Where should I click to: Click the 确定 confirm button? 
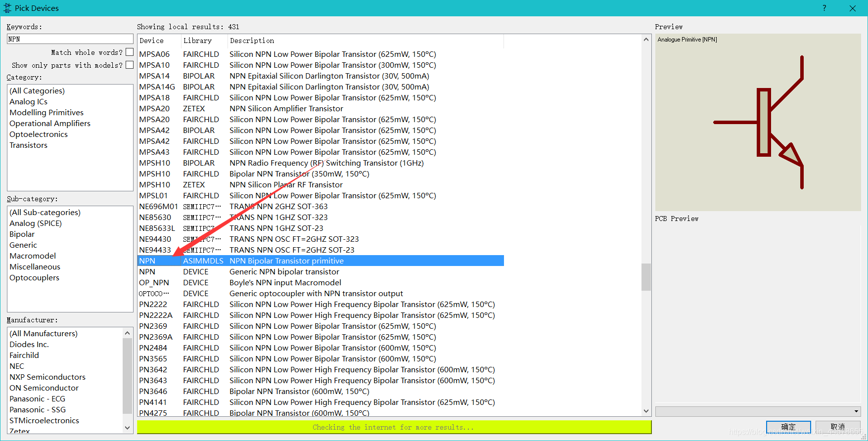788,427
